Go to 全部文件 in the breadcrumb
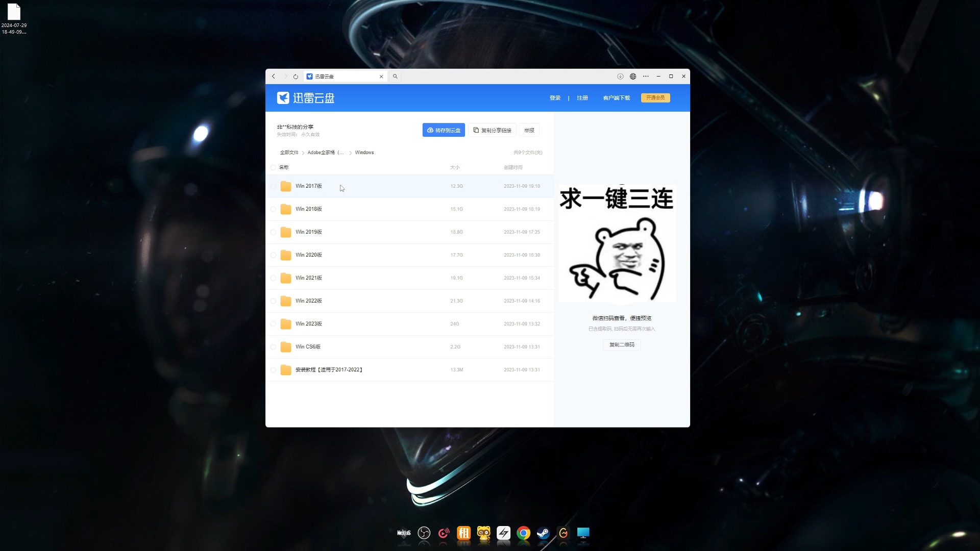Image resolution: width=980 pixels, height=551 pixels. click(289, 153)
